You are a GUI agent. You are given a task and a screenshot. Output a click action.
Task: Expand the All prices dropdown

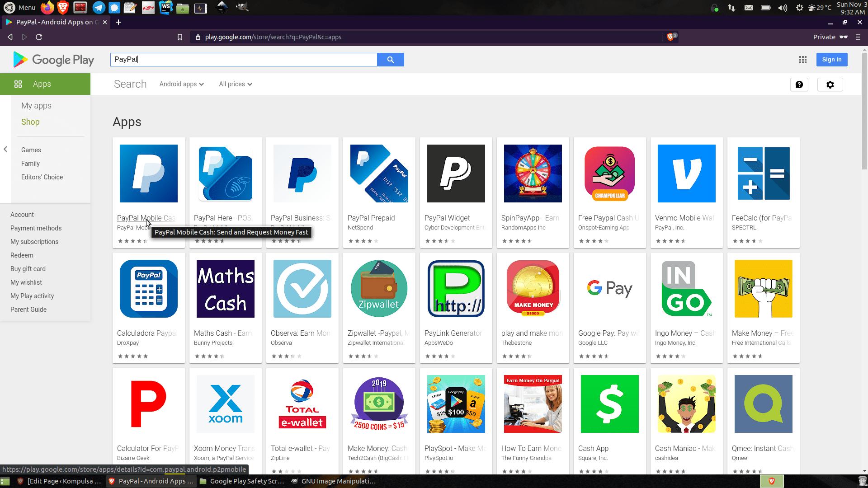point(235,84)
